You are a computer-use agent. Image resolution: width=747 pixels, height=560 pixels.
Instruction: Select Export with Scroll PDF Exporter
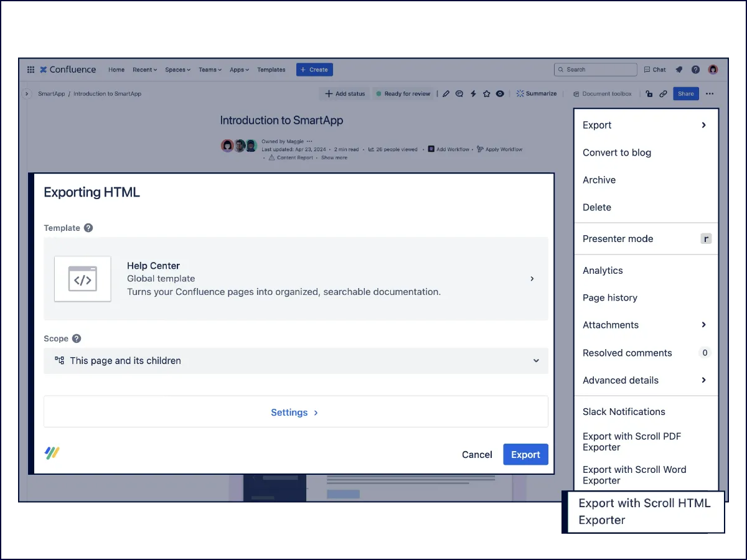tap(646, 442)
